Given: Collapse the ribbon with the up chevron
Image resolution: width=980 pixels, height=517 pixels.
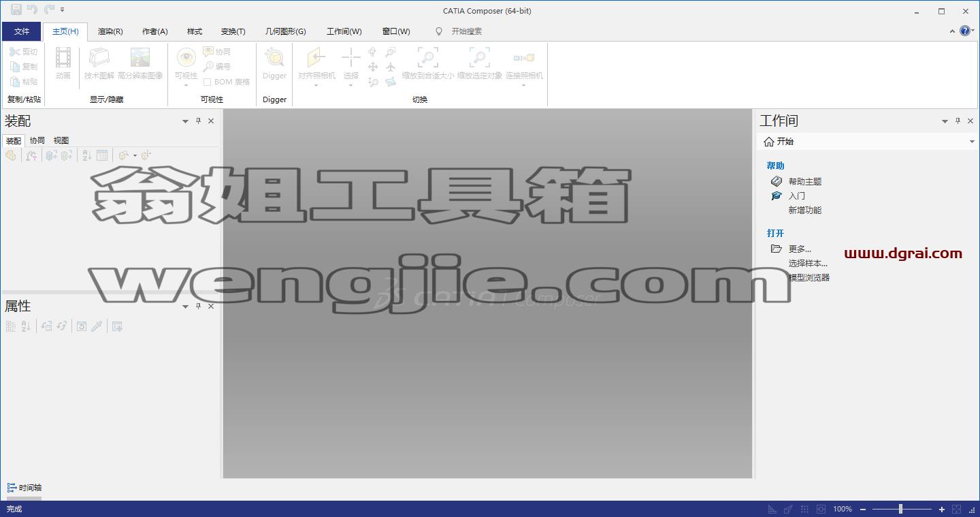Looking at the screenshot, I should coord(952,31).
